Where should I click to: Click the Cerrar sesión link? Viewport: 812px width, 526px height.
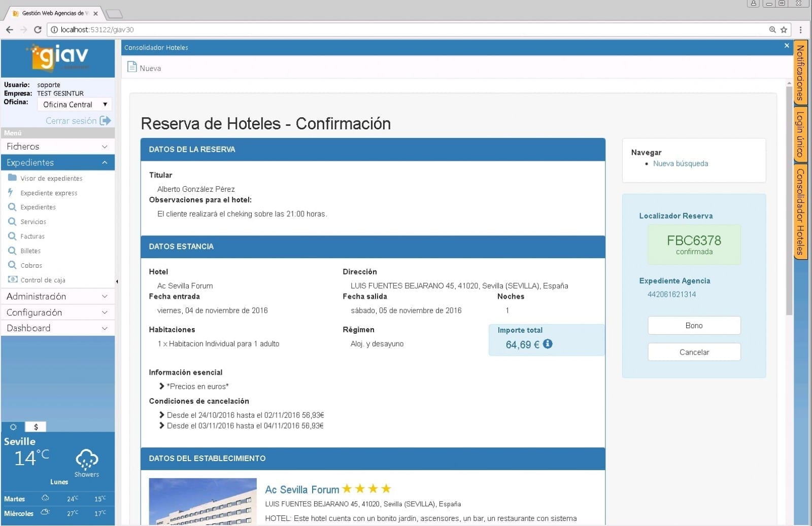click(71, 121)
